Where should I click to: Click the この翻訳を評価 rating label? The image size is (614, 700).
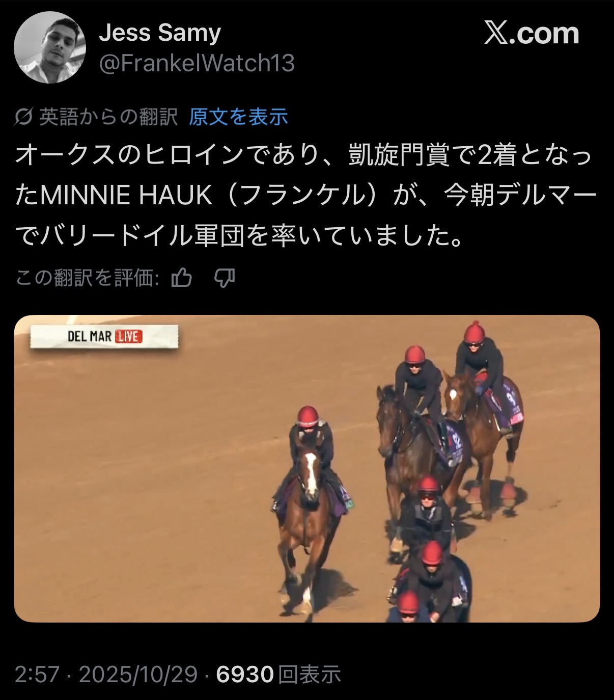[87, 278]
